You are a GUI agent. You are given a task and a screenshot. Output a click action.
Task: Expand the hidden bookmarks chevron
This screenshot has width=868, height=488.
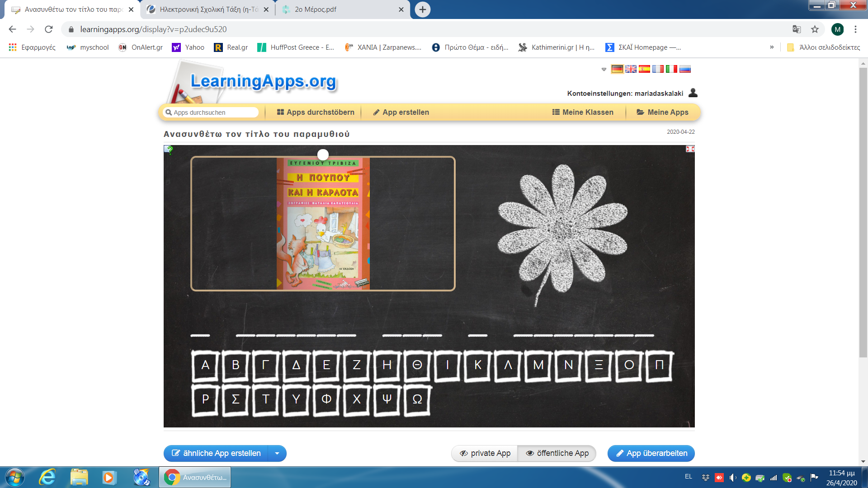772,47
